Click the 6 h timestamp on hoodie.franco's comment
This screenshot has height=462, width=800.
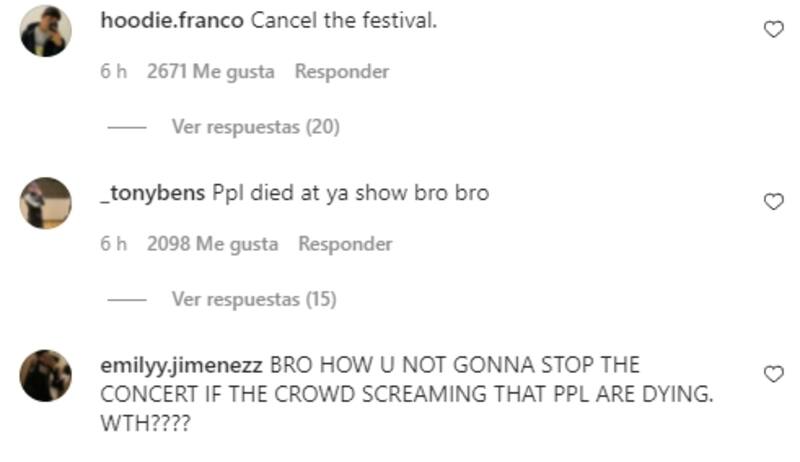tap(113, 71)
